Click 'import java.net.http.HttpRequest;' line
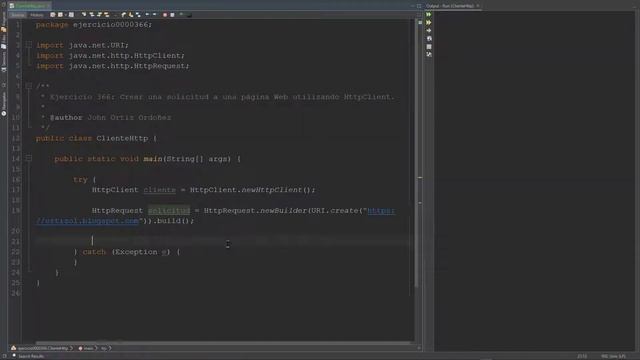Image resolution: width=640 pixels, height=360 pixels. coord(113,66)
